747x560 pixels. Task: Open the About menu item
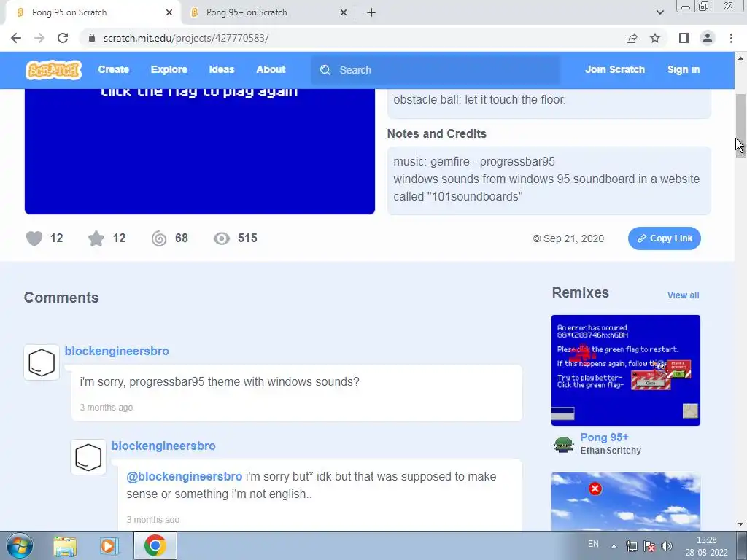click(271, 69)
